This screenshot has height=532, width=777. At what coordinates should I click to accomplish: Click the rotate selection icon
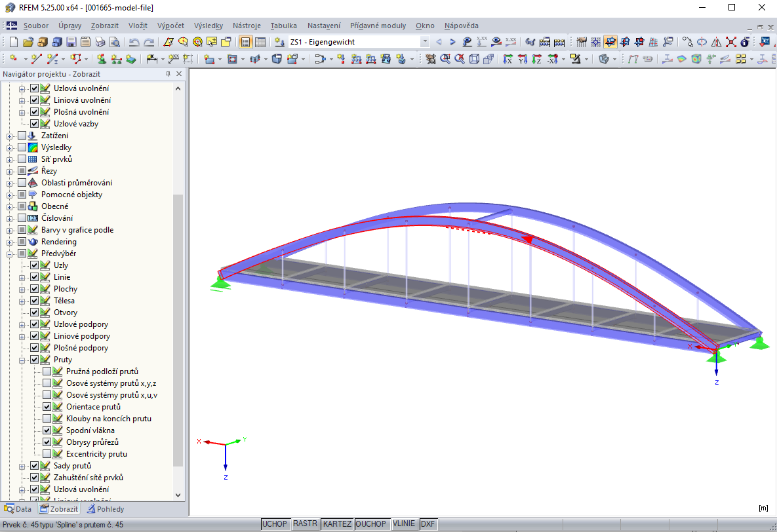click(x=702, y=42)
